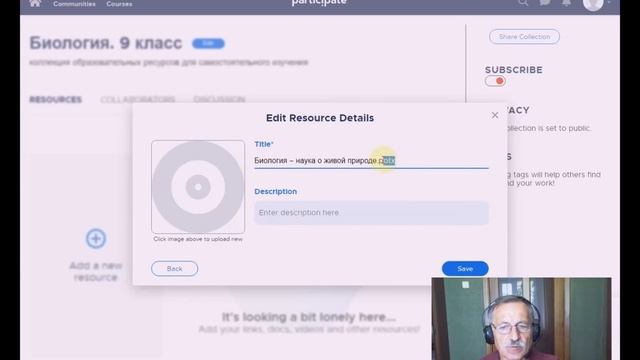Switch to the Resources tab
Image resolution: width=640 pixels, height=360 pixels.
[x=56, y=100]
